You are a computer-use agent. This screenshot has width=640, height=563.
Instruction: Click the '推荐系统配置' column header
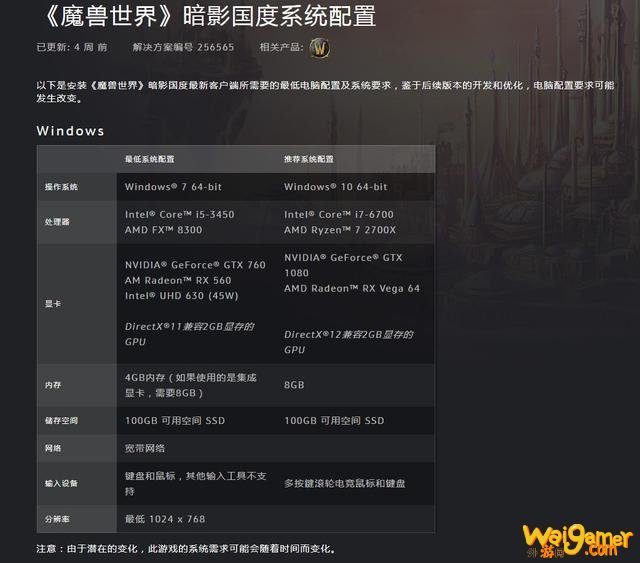click(x=309, y=159)
